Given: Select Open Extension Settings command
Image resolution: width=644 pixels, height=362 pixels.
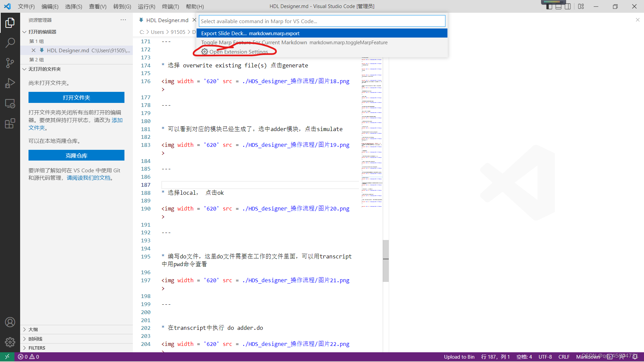Looking at the screenshot, I should click(x=238, y=52).
